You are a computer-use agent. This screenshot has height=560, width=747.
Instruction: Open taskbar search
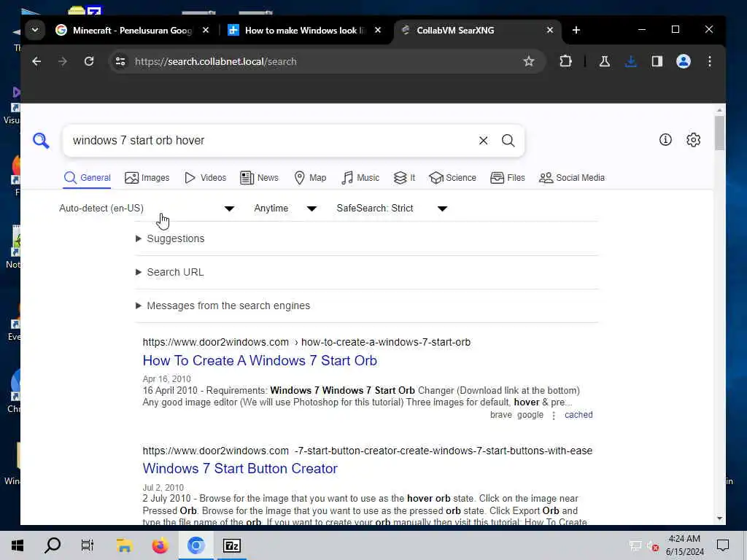coord(53,545)
